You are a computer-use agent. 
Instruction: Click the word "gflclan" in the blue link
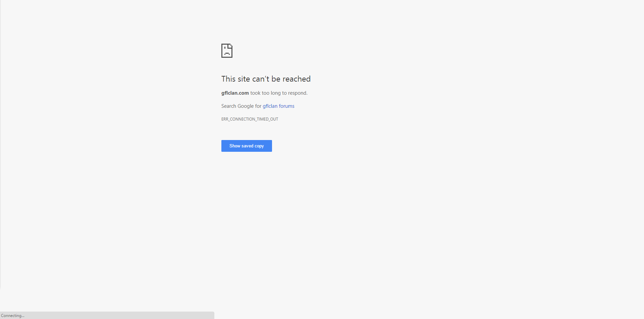270,106
